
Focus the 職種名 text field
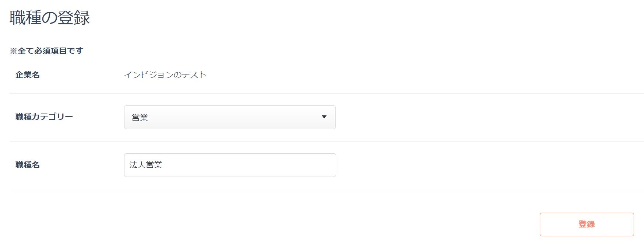tap(229, 165)
